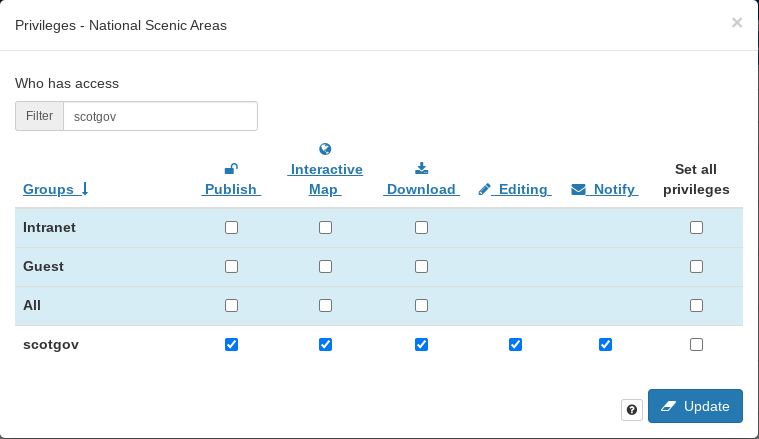Enable Publish for Intranet group

coord(231,227)
